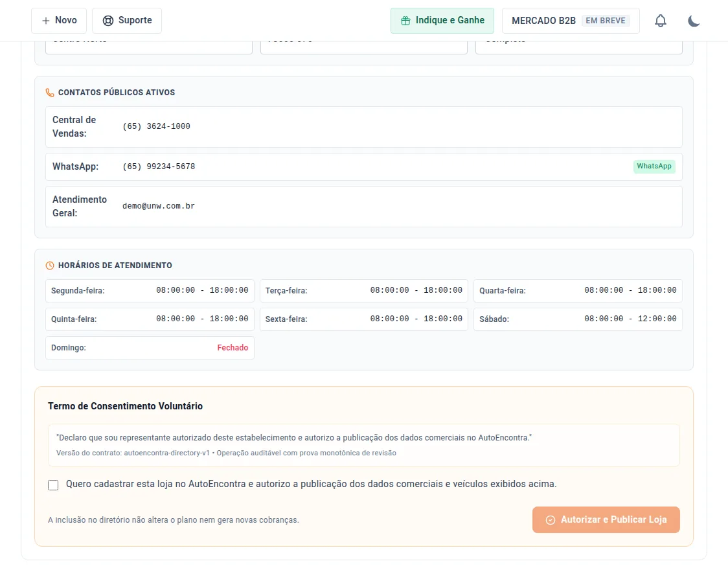Click the declaration quote text
Image resolution: width=728 pixels, height=570 pixels.
tap(294, 438)
